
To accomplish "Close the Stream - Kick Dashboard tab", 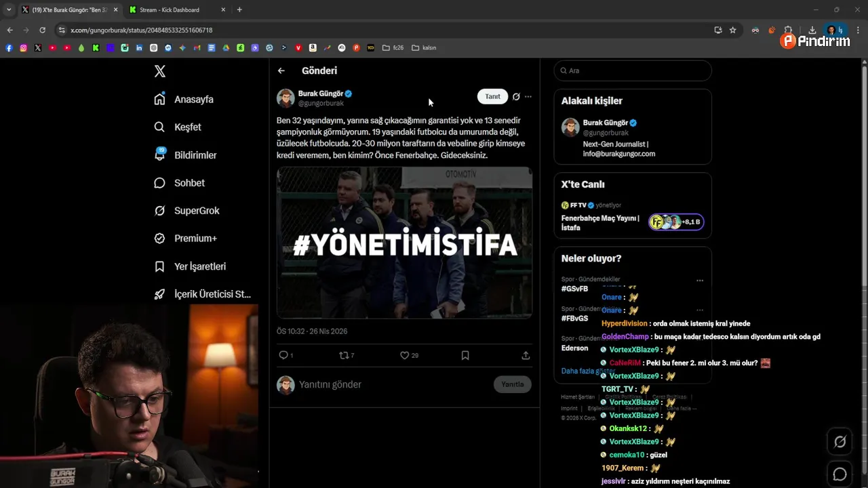I will 224,10.
